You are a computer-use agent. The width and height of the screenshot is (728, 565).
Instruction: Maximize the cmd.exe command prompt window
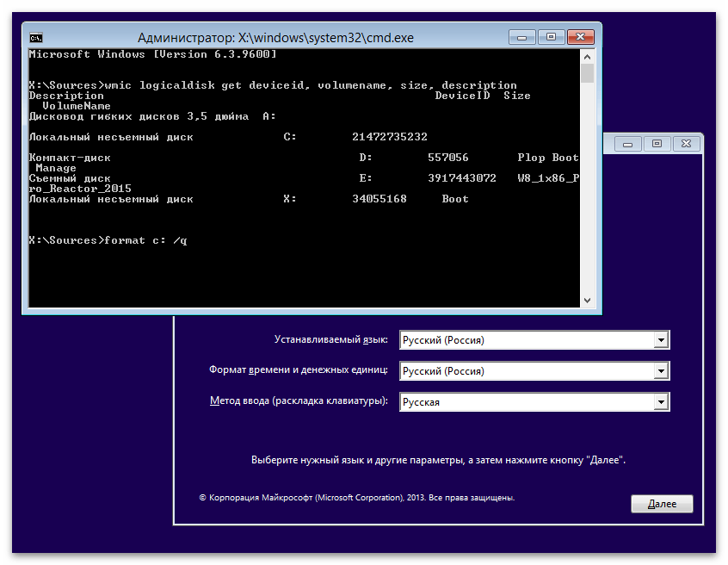551,37
